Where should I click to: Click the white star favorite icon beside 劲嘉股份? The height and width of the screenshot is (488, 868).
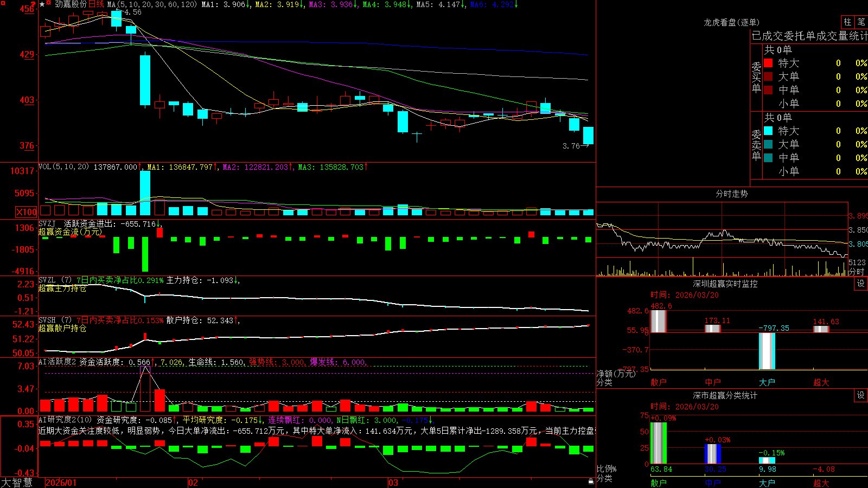42,4
